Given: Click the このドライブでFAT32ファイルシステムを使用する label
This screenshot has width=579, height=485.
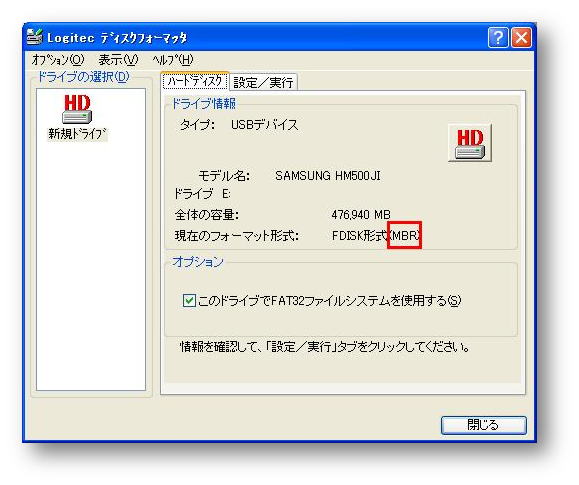Looking at the screenshot, I should coord(329,301).
